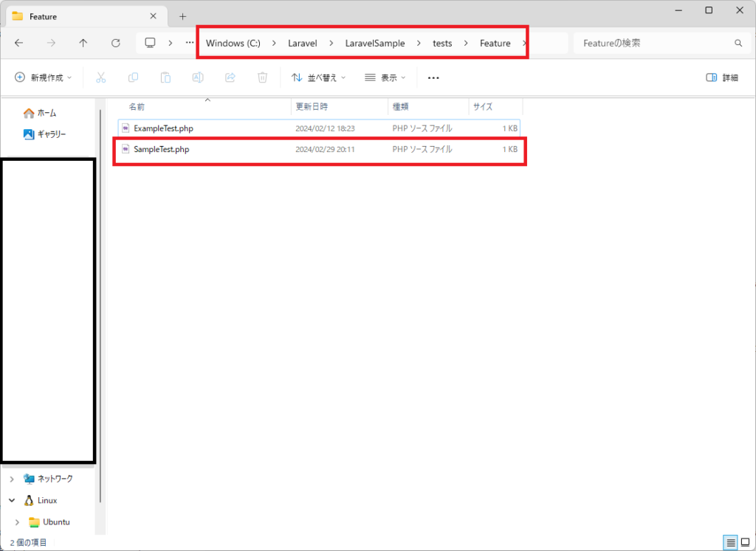The image size is (756, 551).
Task: Open ギャラリー in navigation pane
Action: pyautogui.click(x=44, y=134)
